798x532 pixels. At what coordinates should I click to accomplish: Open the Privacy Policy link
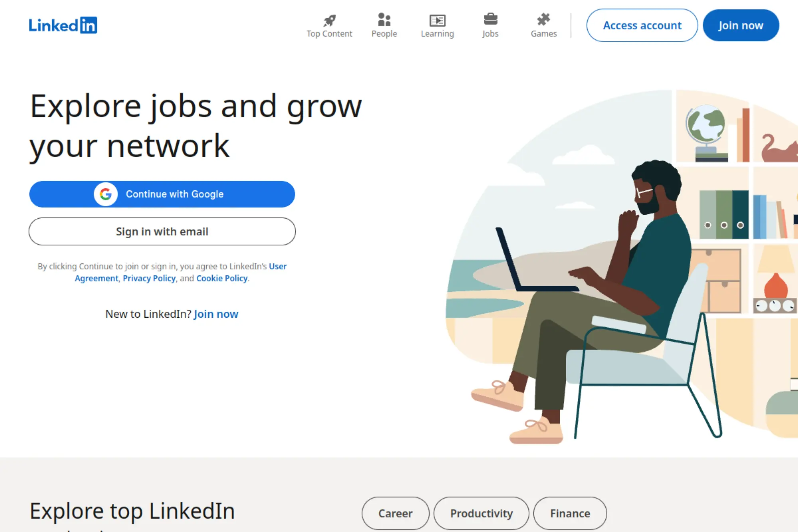tap(149, 278)
